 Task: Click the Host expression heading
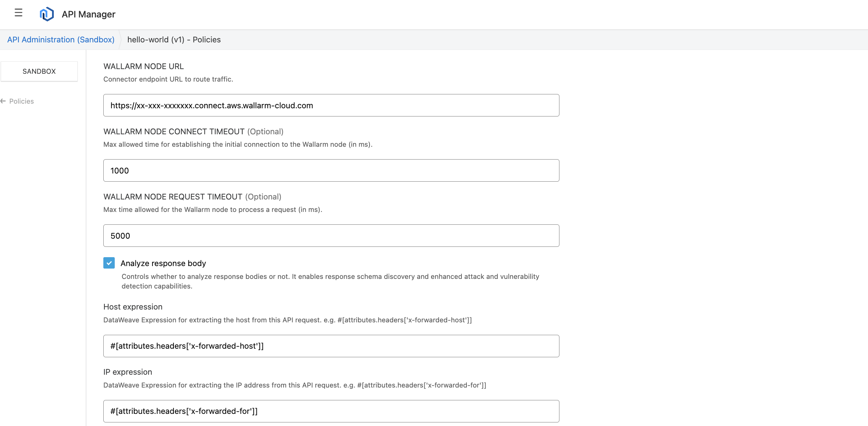tap(133, 307)
